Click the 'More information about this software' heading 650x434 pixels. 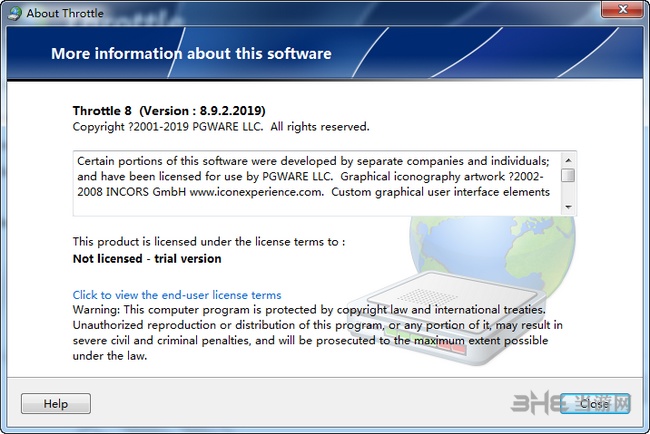(191, 53)
